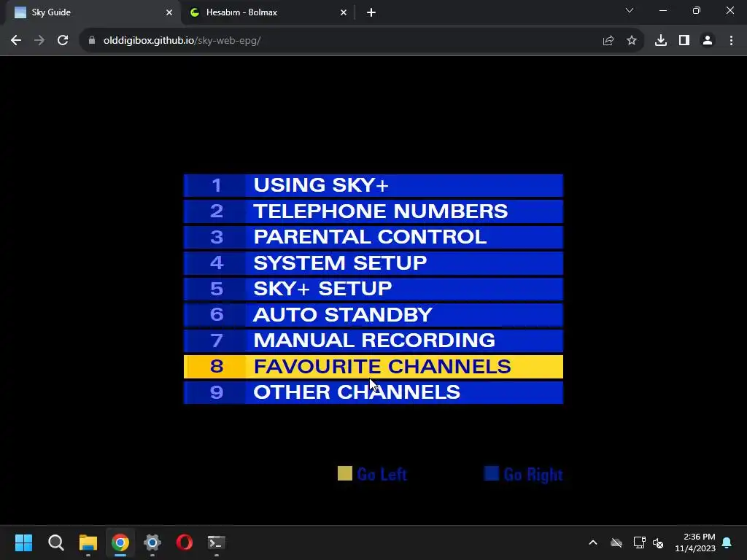The image size is (747, 560).
Task: Open a new browser tab
Action: tap(371, 12)
